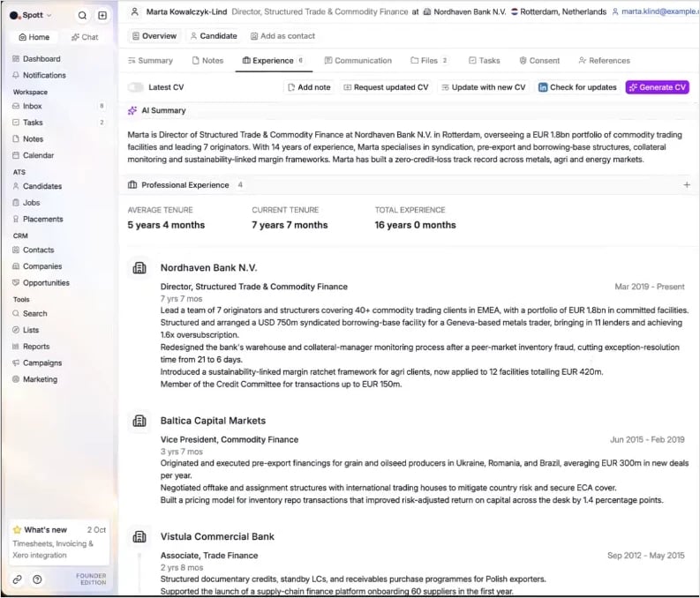700x598 pixels.
Task: Open Contacts under CRM
Action: [x=34, y=250]
